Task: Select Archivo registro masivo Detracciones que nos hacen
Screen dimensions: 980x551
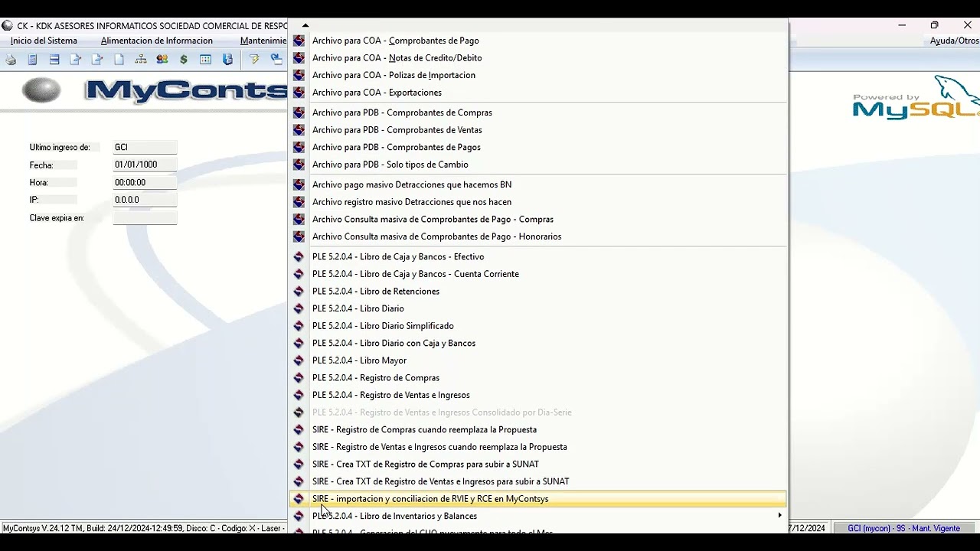Action: point(538,202)
